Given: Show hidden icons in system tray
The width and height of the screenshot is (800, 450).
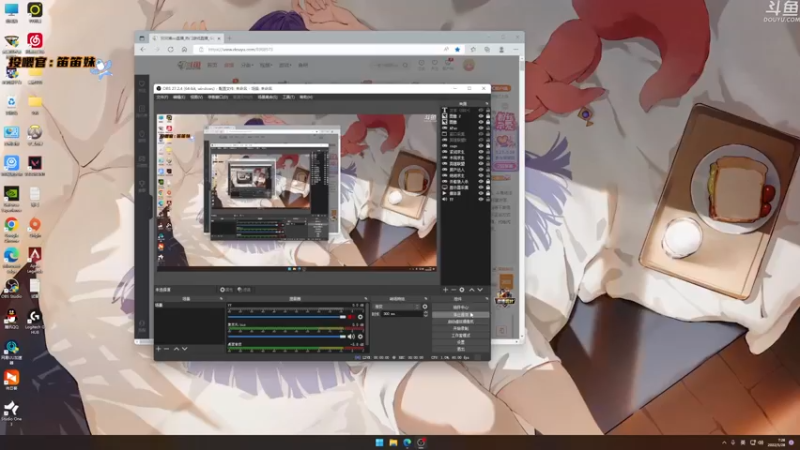Looking at the screenshot, I should tap(724, 442).
